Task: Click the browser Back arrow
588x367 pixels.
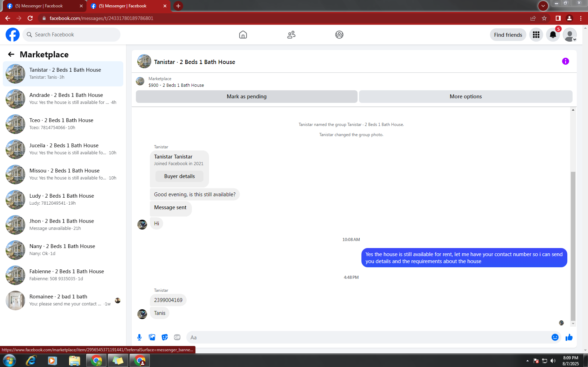Action: point(8,18)
